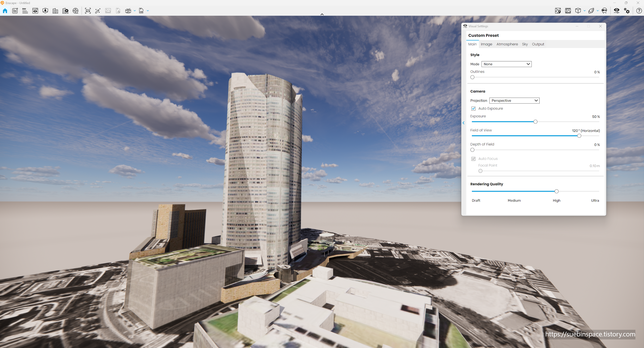Viewport: 644px width, 348px height.
Task: Toggle the minimap location icon
Action: pos(558,11)
